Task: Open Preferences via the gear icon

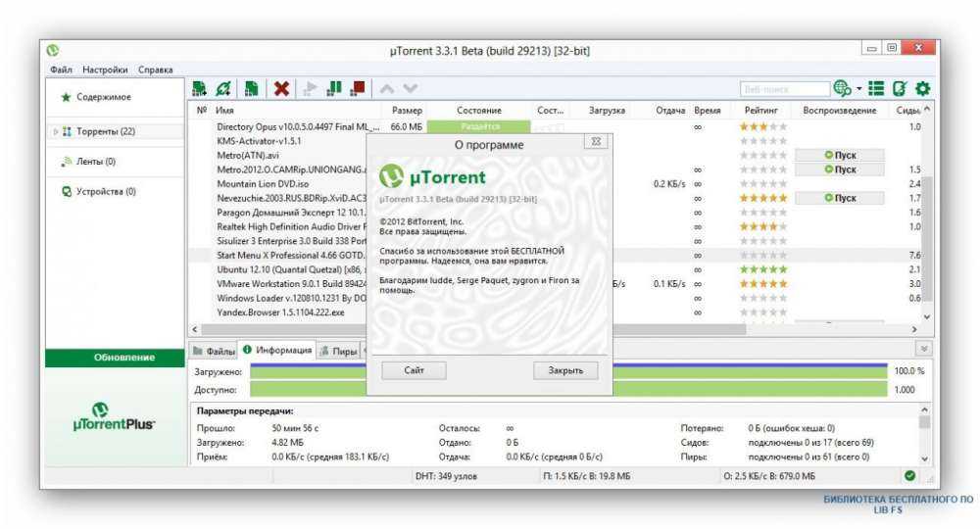Action: 922,89
